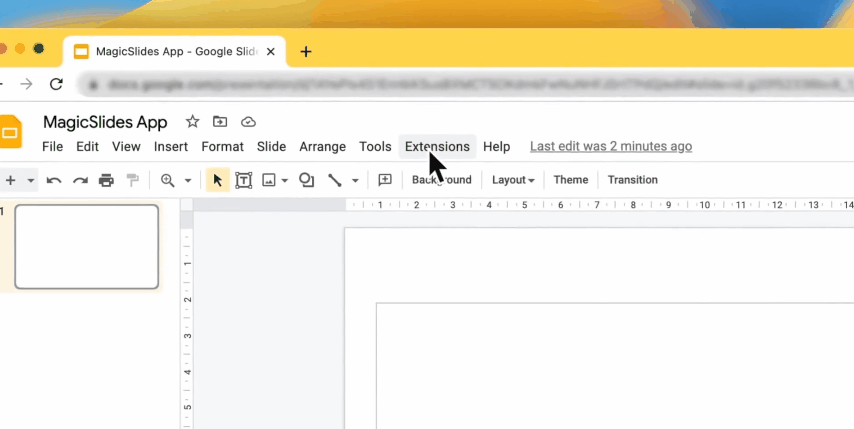Choose the Select cursor tool
The image size is (854, 429).
click(217, 180)
